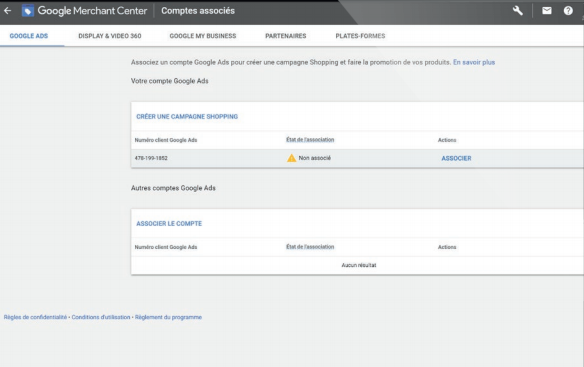
Task: Open Règlement du programme link
Action: (168, 317)
